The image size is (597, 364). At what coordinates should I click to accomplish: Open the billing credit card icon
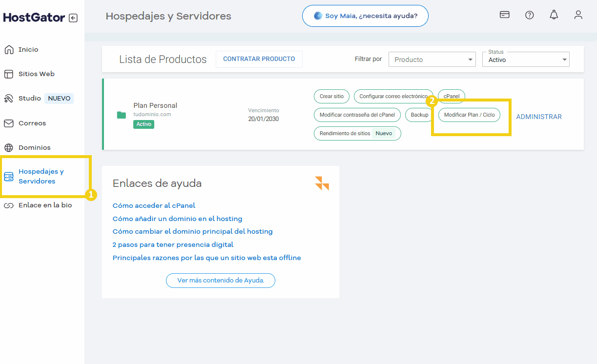[x=505, y=15]
